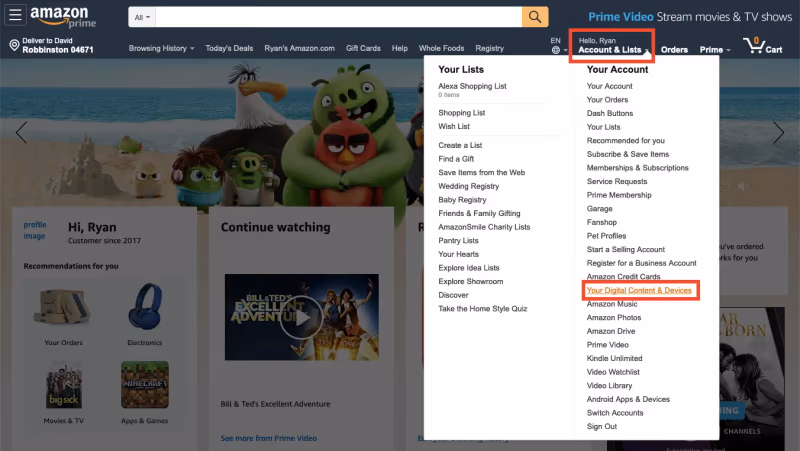Click the delivery location pin icon
The height and width of the screenshot is (451, 800).
(x=14, y=45)
